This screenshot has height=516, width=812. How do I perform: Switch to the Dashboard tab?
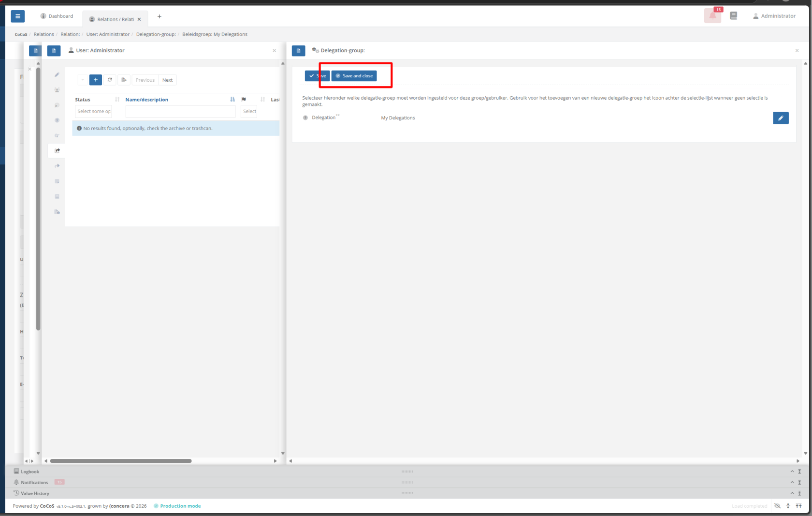(x=57, y=16)
